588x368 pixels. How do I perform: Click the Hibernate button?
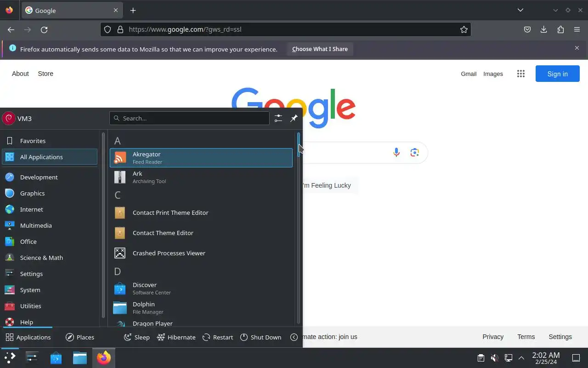176,337
